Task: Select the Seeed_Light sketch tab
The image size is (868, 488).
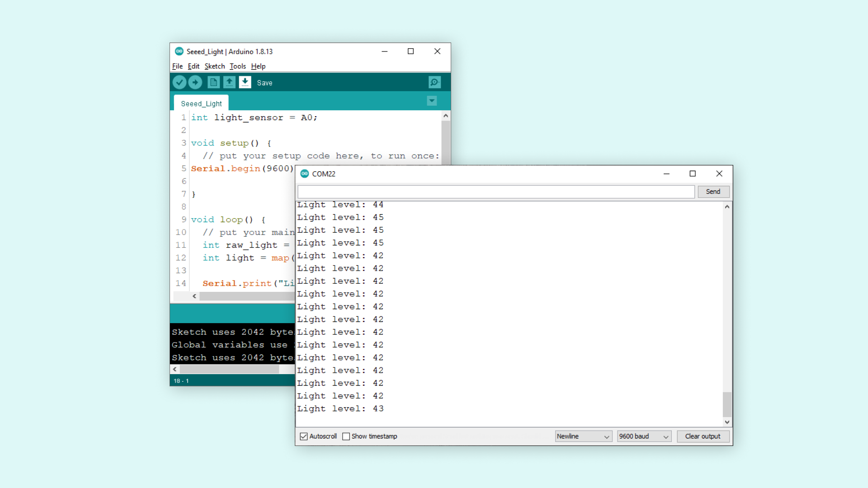Action: click(x=201, y=103)
